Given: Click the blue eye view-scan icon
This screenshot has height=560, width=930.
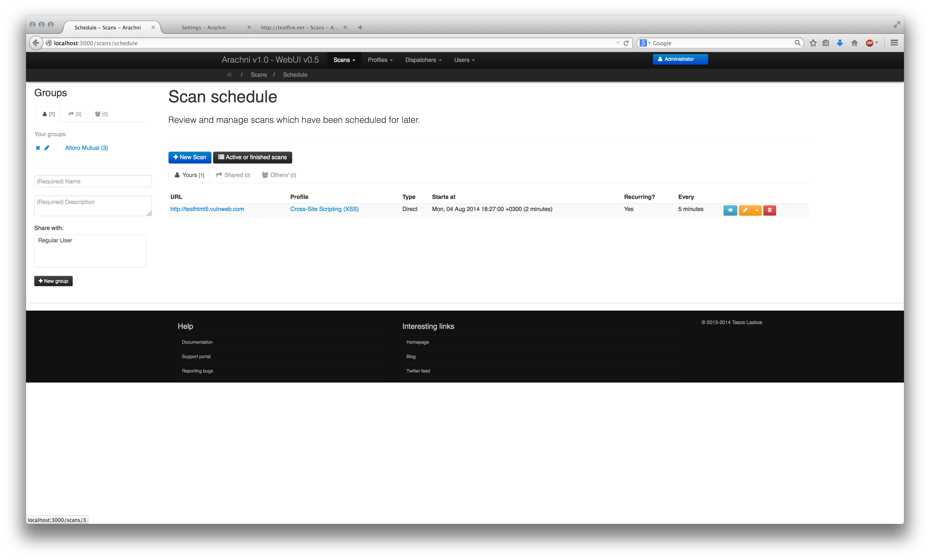Looking at the screenshot, I should pos(730,210).
